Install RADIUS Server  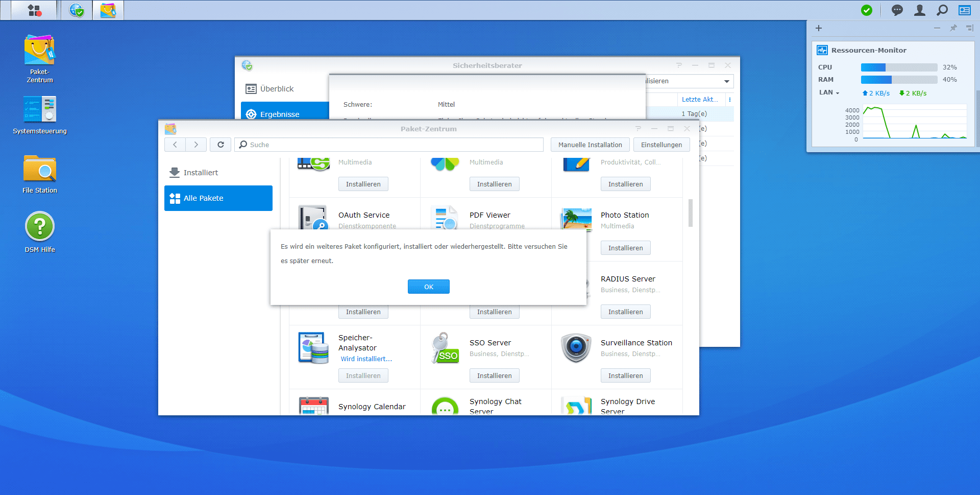[x=625, y=312]
